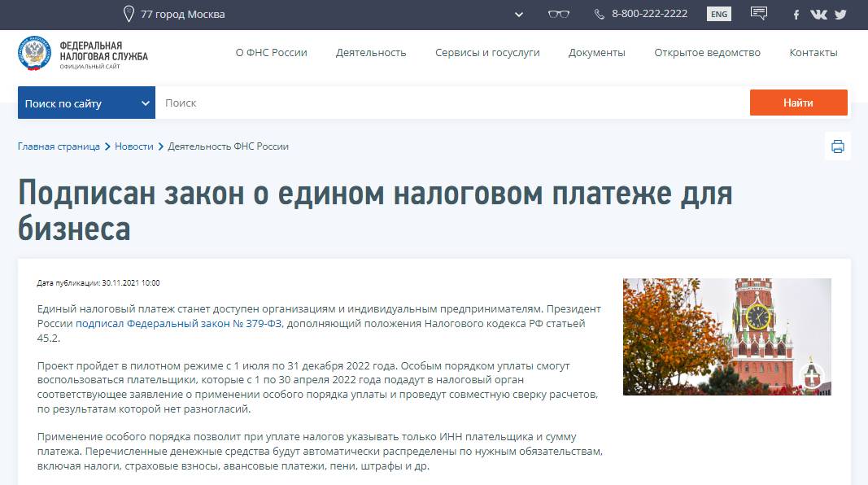
Task: Click the location pin icon
Action: click(129, 14)
